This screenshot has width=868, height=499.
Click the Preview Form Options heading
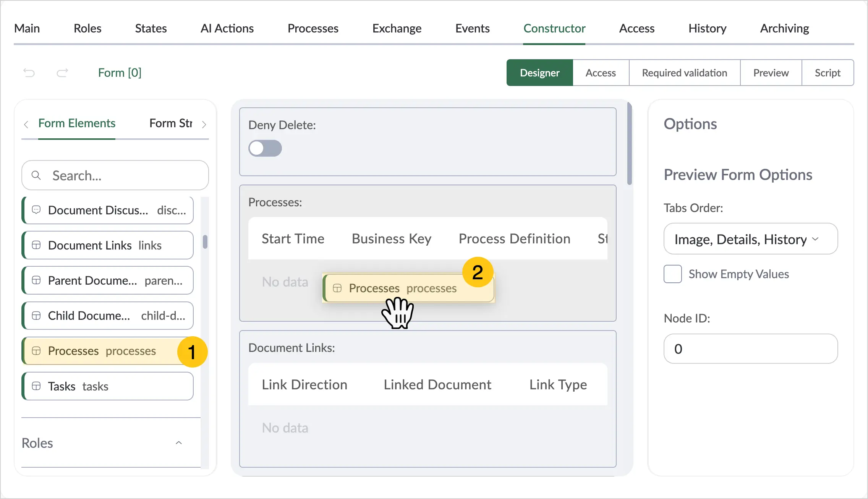pyautogui.click(x=738, y=175)
